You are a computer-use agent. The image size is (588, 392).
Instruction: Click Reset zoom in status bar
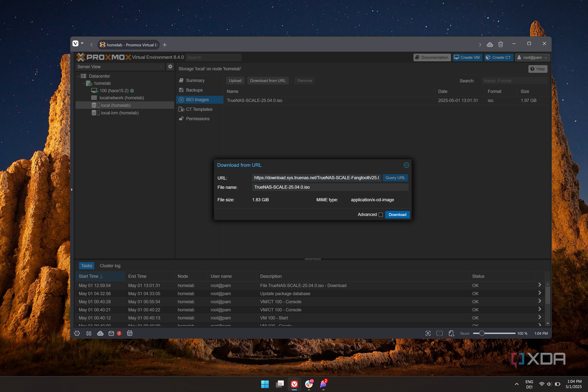(465, 334)
